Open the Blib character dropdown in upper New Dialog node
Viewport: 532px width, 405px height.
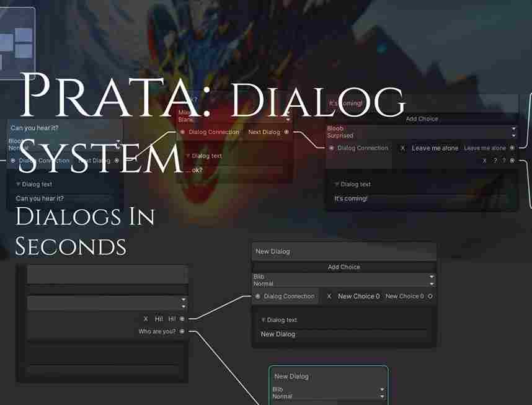pos(344,277)
